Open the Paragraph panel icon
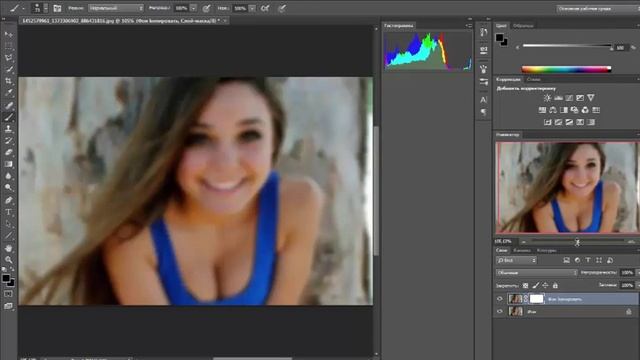This screenshot has width=640, height=360. point(484,112)
